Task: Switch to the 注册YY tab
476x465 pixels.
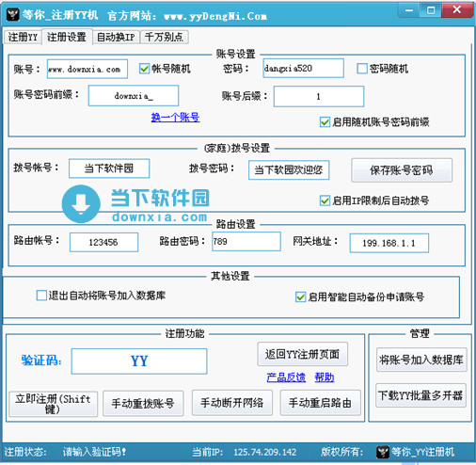Action: click(23, 38)
